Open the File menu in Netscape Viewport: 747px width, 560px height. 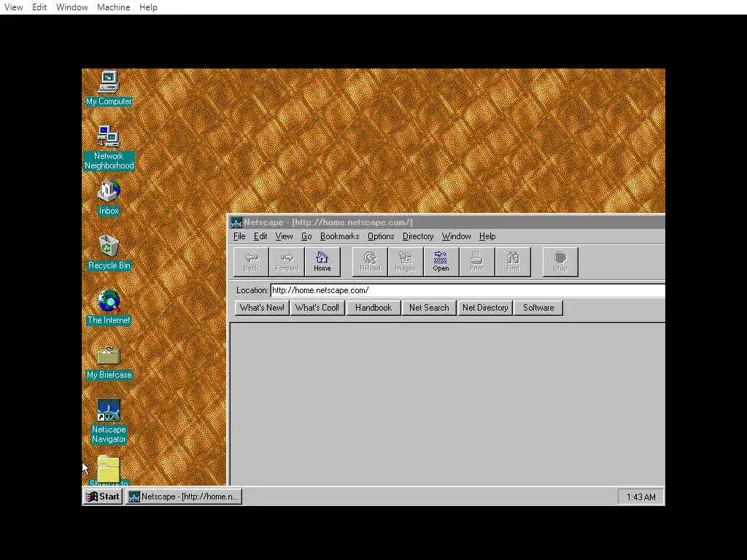(x=239, y=236)
